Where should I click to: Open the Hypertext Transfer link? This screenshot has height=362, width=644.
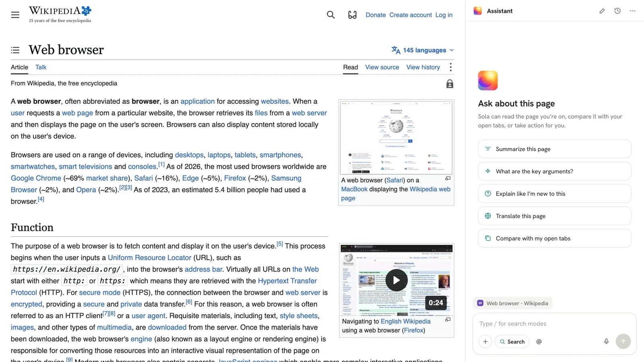point(287,281)
